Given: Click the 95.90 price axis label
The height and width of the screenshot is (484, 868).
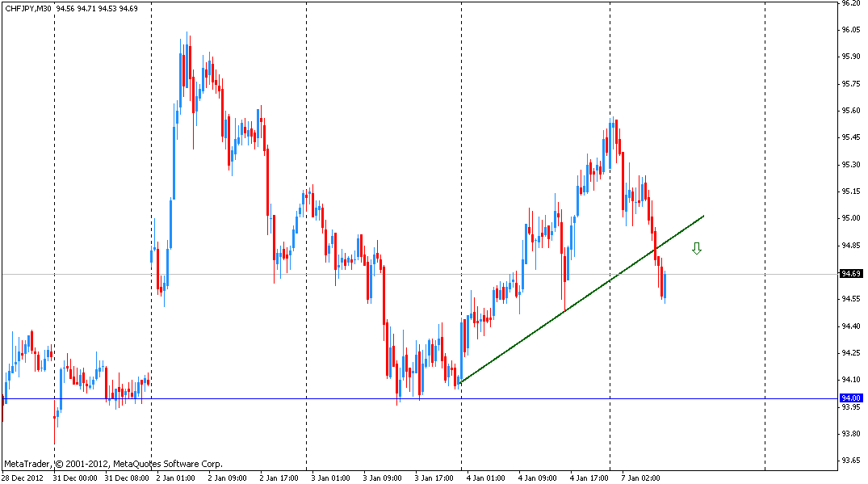Looking at the screenshot, I should coord(851,57).
